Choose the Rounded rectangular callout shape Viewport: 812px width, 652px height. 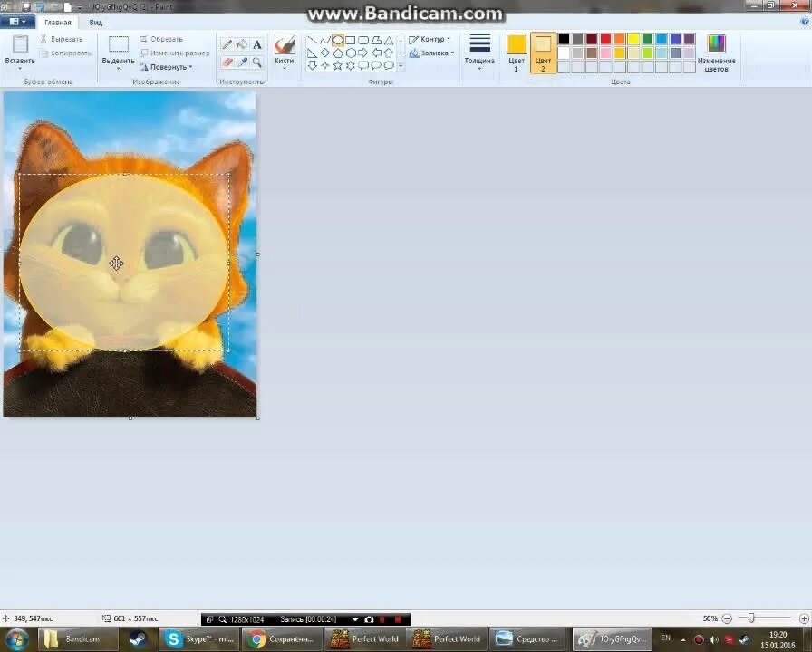pos(363,65)
